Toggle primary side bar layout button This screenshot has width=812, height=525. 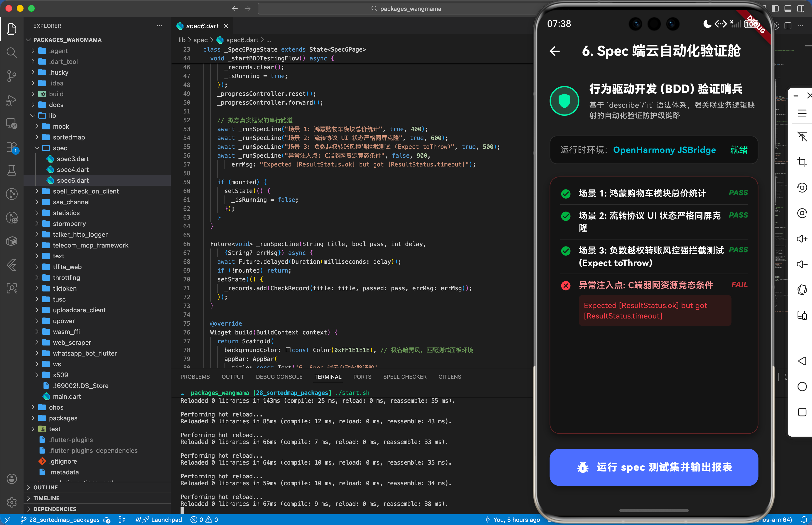click(x=775, y=9)
